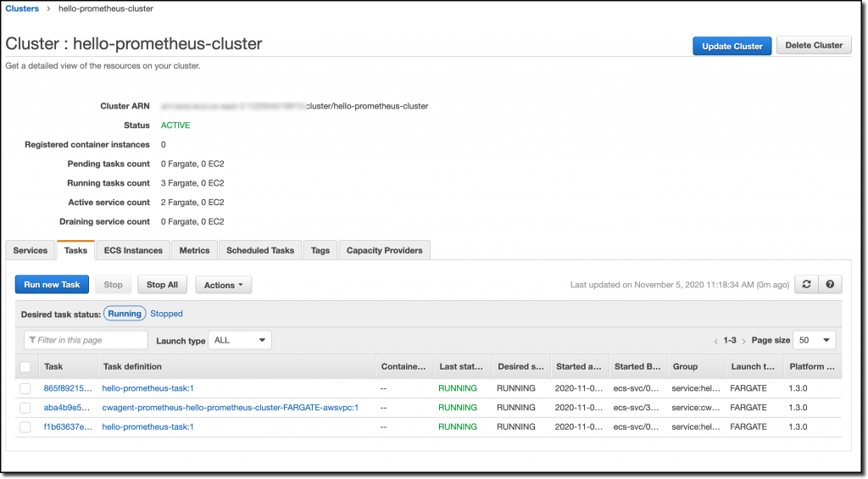Click the Stop All button
868x479 pixels.
[162, 285]
